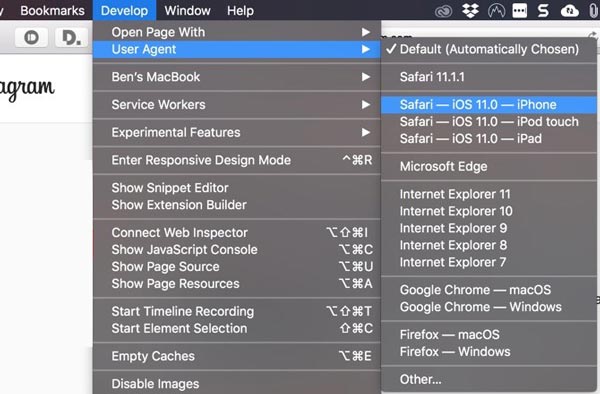Open the S-shaped menu bar icon
600x394 pixels.
(x=543, y=11)
